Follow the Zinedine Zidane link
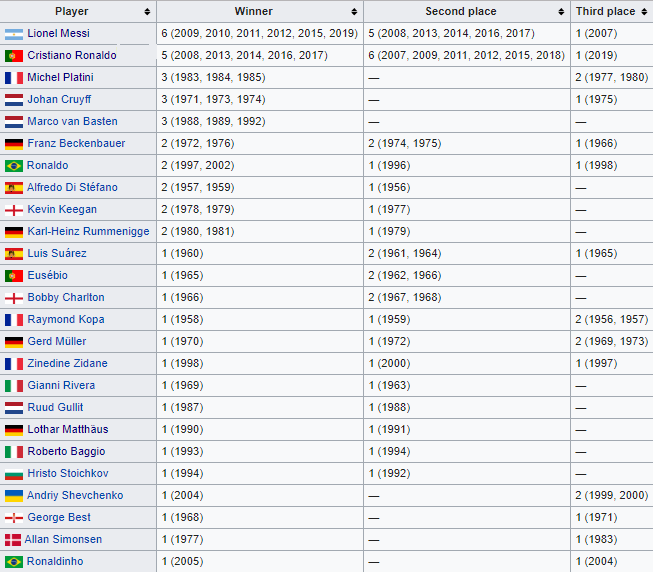Image resolution: width=653 pixels, height=572 pixels. coord(67,363)
